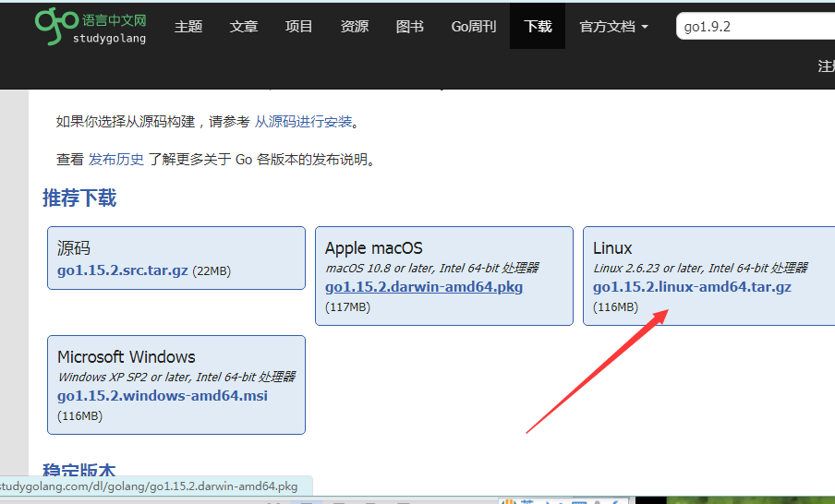Open the 图书 page
The width and height of the screenshot is (835, 504).
[410, 27]
